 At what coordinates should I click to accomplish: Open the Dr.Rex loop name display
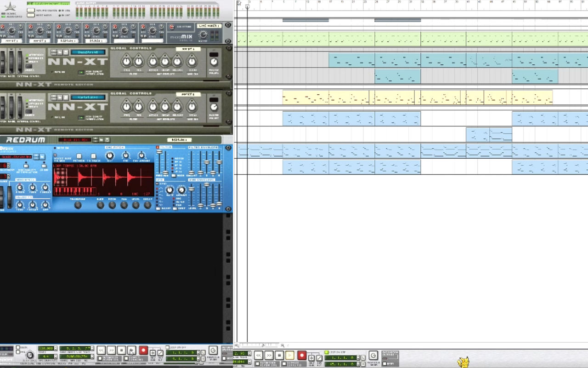click(x=15, y=157)
